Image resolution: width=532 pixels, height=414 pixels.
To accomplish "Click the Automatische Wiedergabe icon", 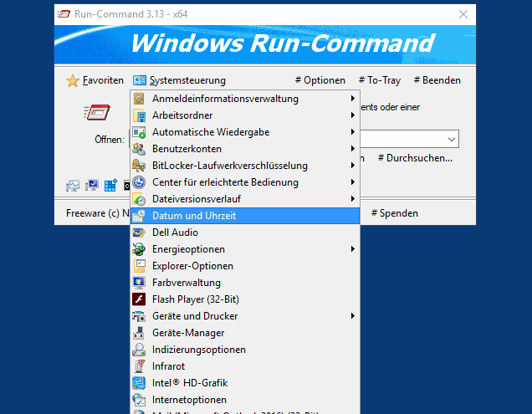I will 139,132.
